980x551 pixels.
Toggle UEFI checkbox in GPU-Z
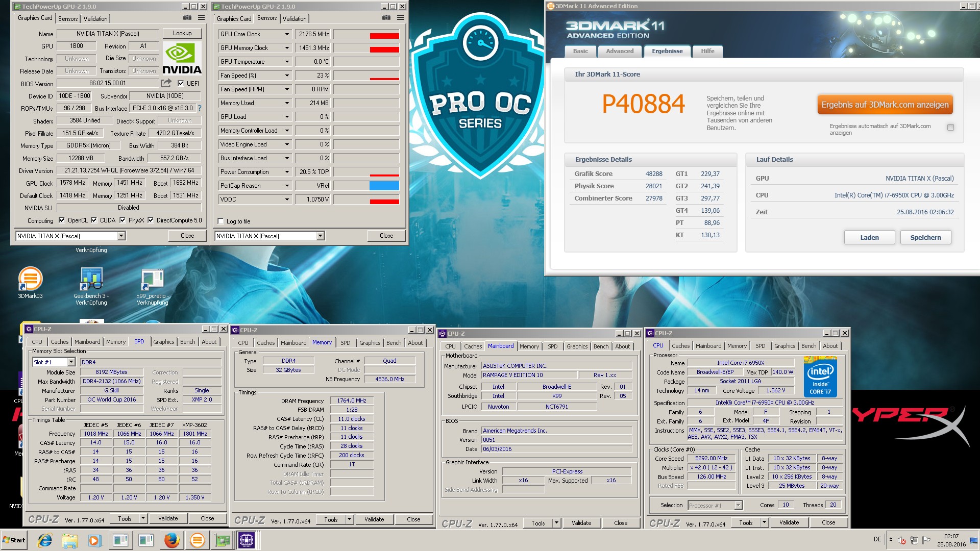point(181,83)
